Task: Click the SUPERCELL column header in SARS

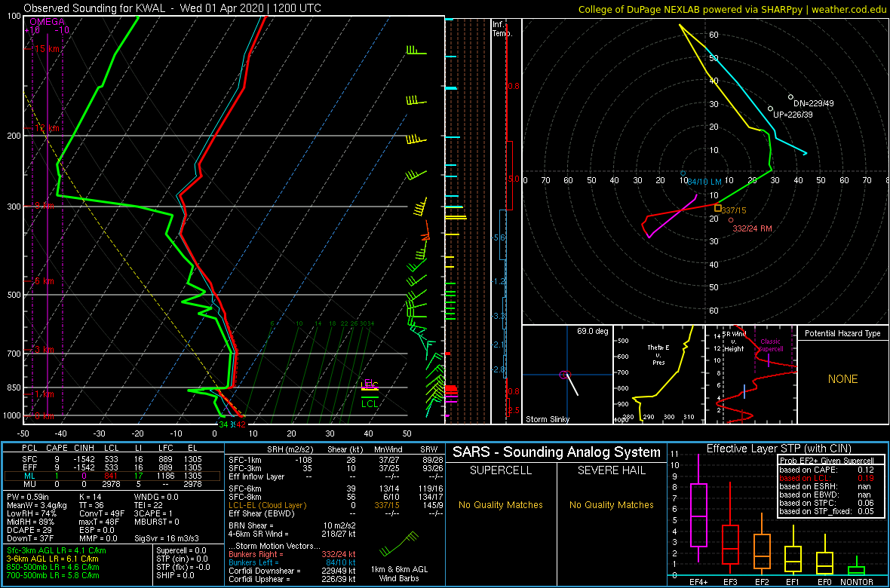Action: (500, 470)
